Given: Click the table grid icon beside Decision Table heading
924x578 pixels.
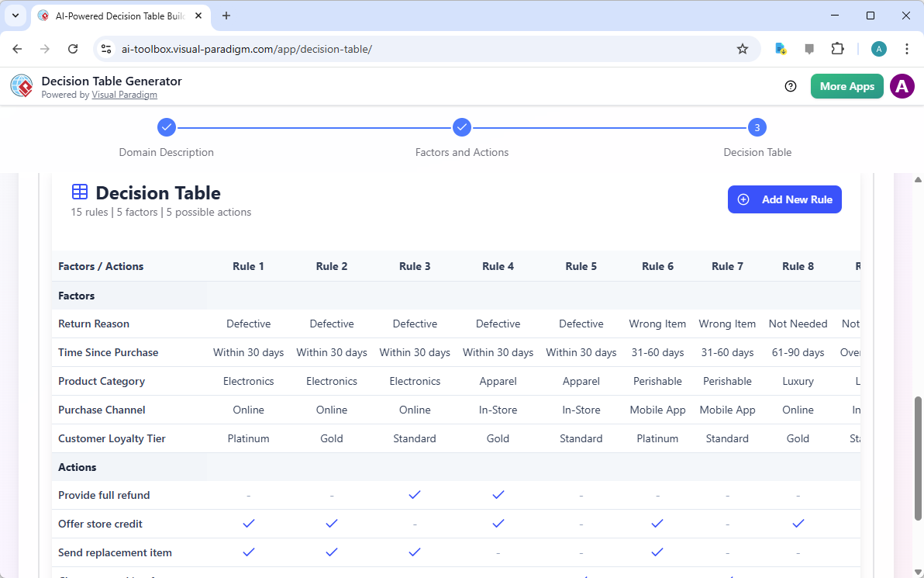Looking at the screenshot, I should click(79, 192).
